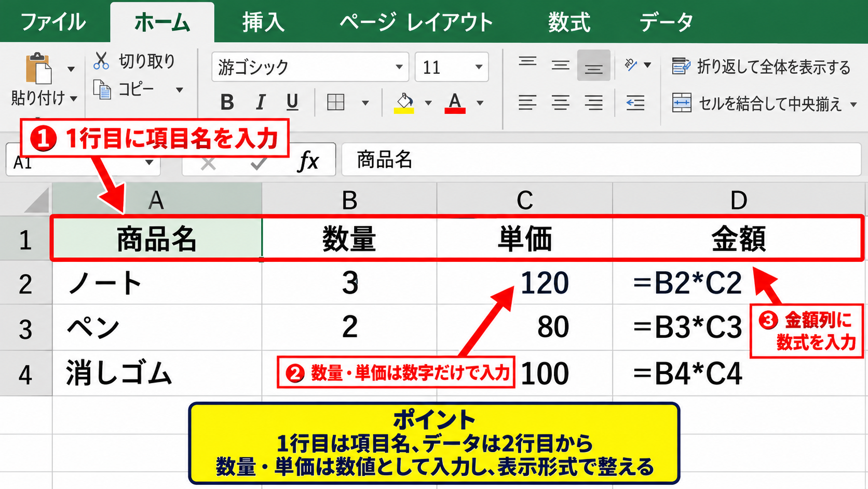
Task: Click the Cut scissors icon
Action: tap(101, 61)
